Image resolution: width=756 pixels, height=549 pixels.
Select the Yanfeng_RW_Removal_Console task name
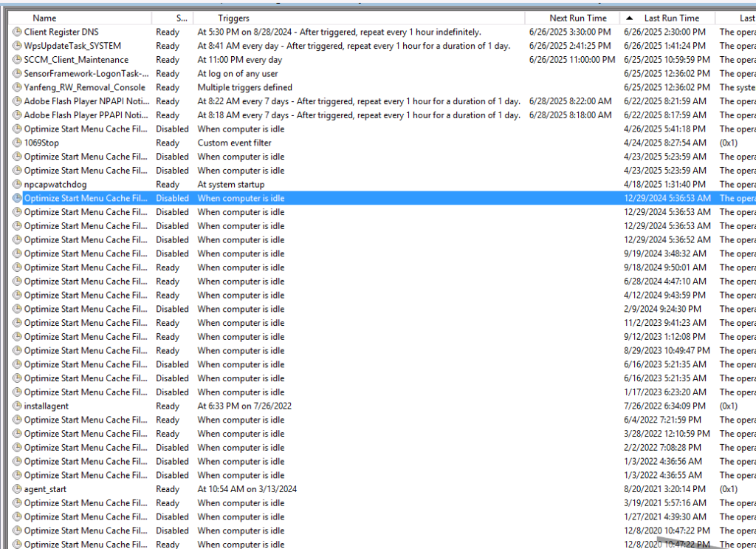84,87
